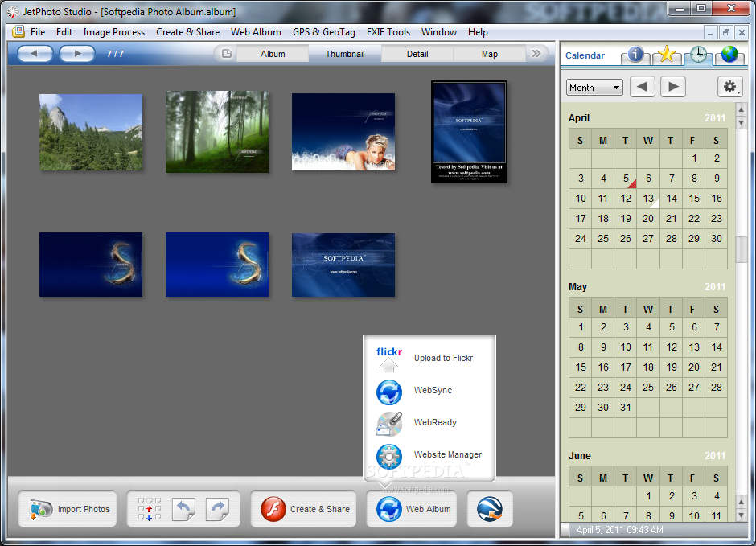This screenshot has height=546, width=756.
Task: Click the flickr upload icon
Action: point(388,359)
